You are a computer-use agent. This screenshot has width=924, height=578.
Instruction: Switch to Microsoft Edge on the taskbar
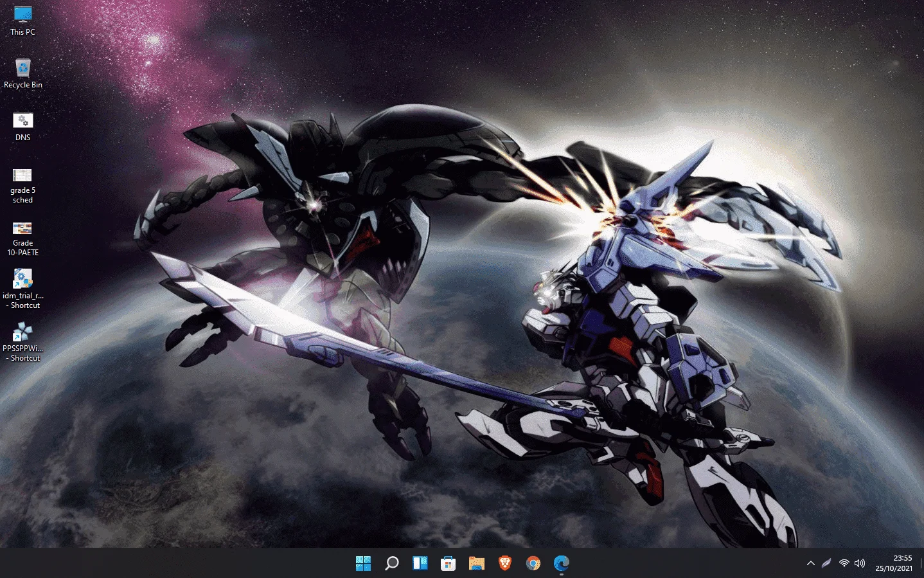(562, 563)
